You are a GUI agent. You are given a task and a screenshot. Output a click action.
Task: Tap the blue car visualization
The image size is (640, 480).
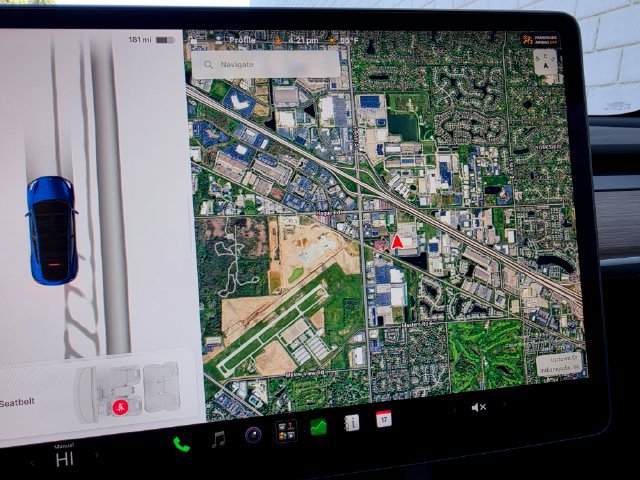point(52,230)
